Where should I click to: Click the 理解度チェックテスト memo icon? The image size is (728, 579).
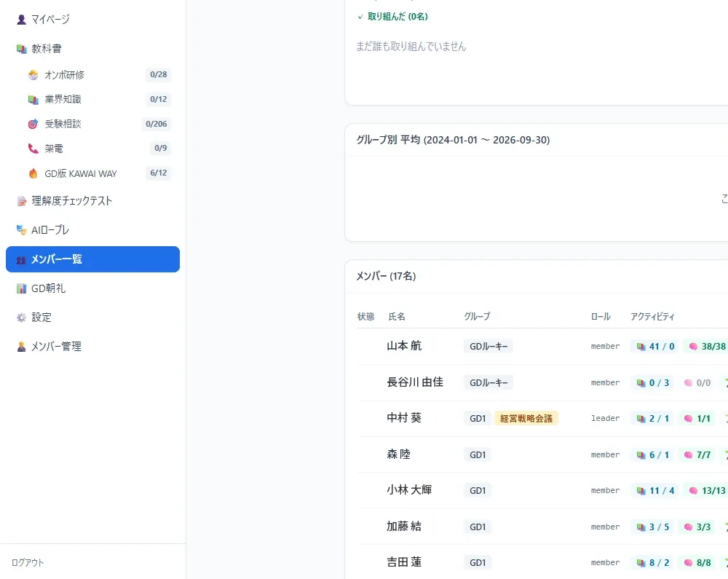point(21,201)
